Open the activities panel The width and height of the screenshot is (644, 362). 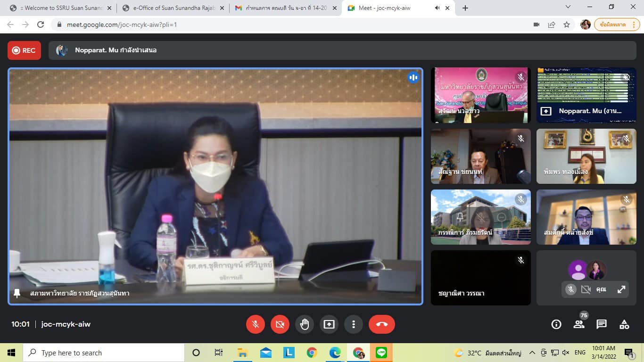coord(624,324)
